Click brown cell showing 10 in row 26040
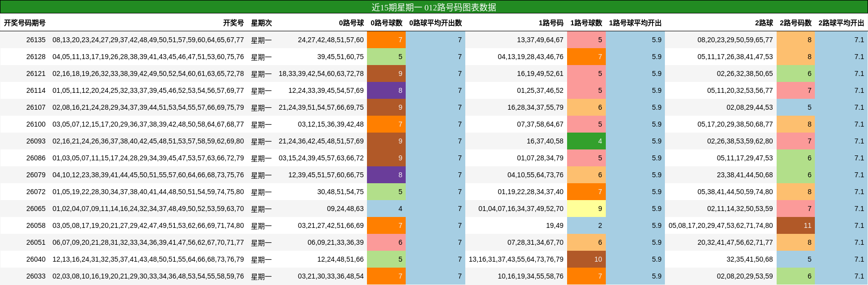Image resolution: width=868 pixels, height=285 pixels. [586, 259]
